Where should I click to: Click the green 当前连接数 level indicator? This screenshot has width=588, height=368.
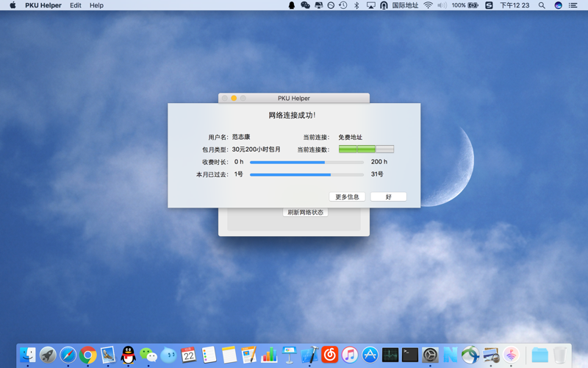click(x=366, y=149)
